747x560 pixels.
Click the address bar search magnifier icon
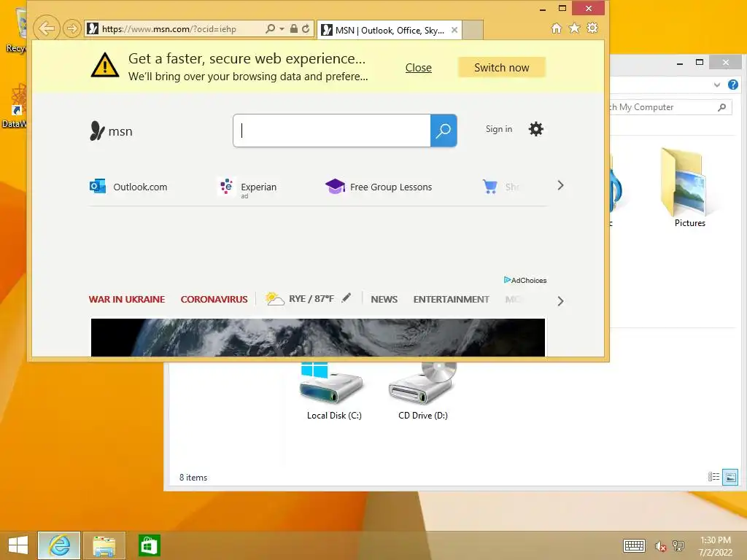(x=270, y=28)
